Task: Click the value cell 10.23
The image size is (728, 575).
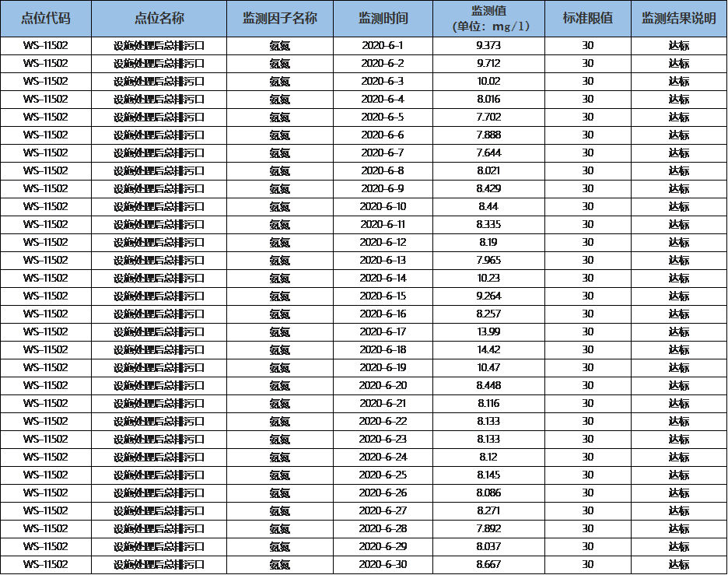Action: [x=489, y=279]
